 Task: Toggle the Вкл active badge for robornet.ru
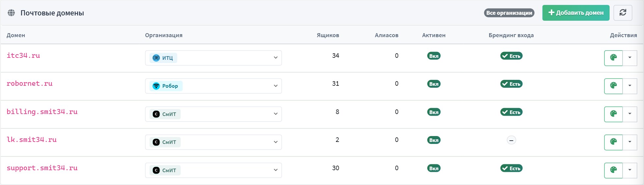(434, 84)
